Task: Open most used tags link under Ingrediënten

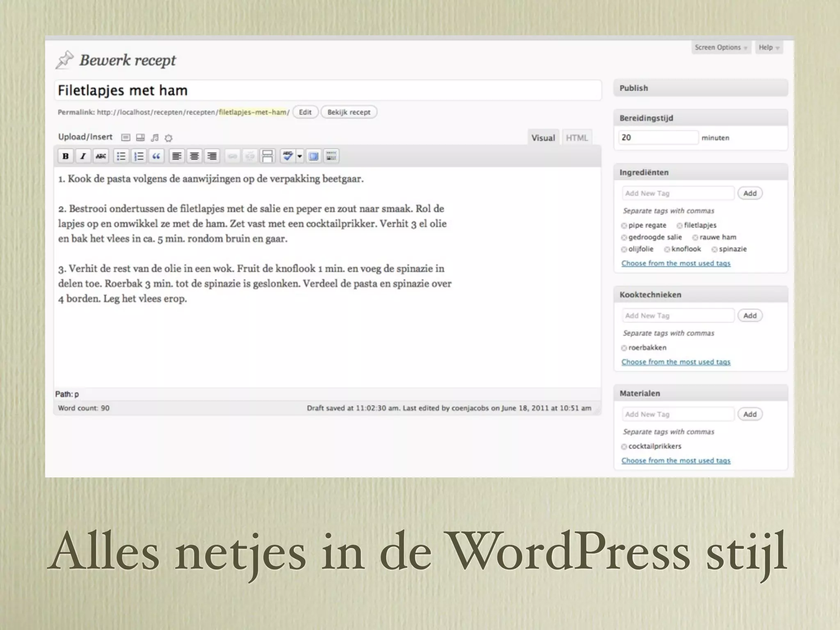Action: click(676, 263)
